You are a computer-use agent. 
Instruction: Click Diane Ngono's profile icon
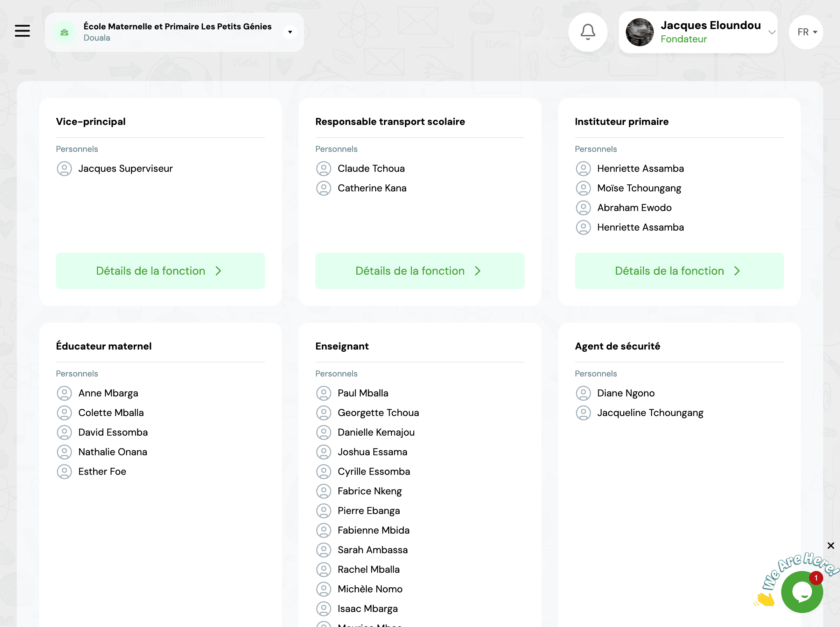(583, 393)
